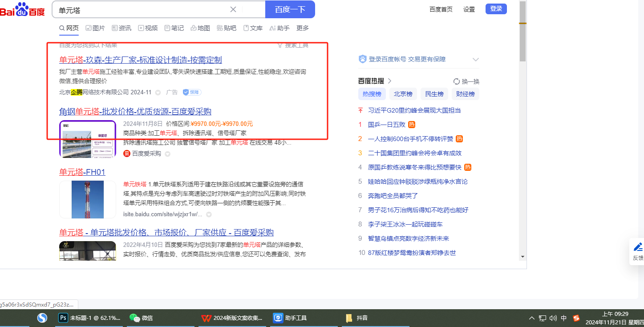Open the 地图 tab
Image resolution: width=644 pixels, height=327 pixels.
click(200, 28)
